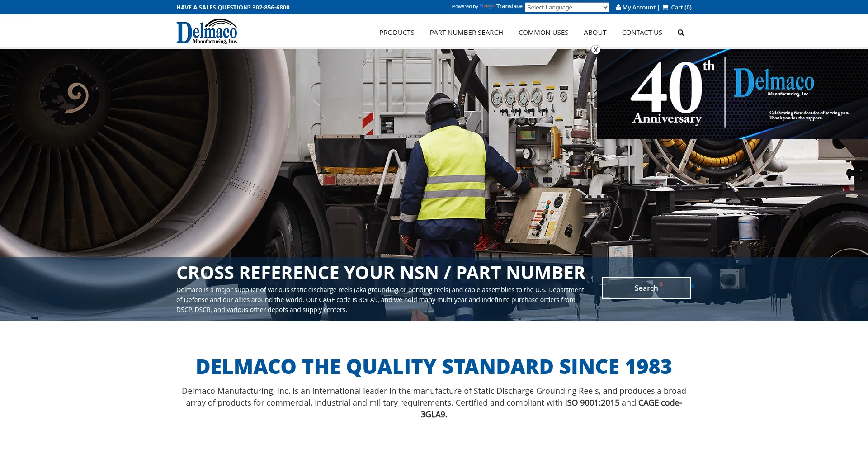Open the Common Uses menu
Image resolution: width=868 pixels, height=449 pixels.
[x=543, y=33]
